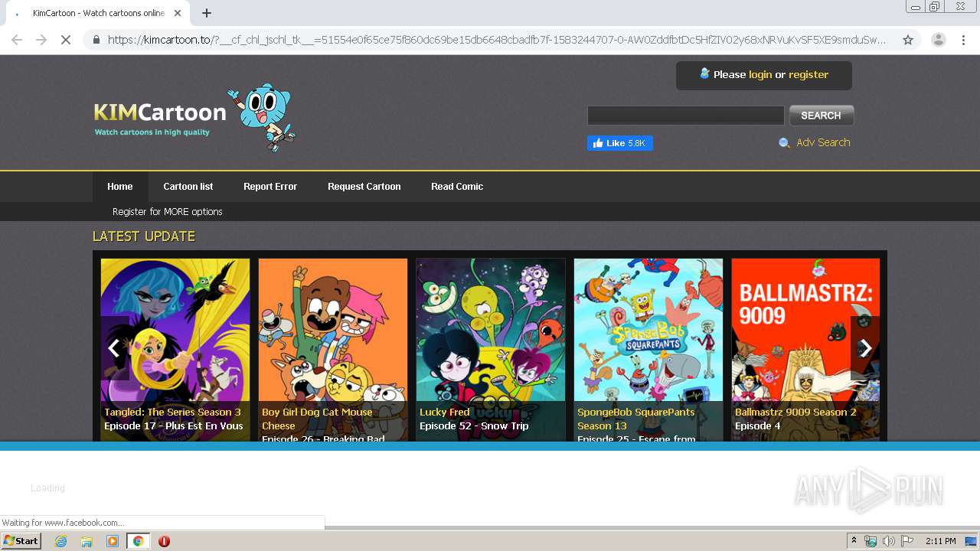This screenshot has width=980, height=551.
Task: Click Ballmastrz Episode 4 text
Action: (758, 425)
